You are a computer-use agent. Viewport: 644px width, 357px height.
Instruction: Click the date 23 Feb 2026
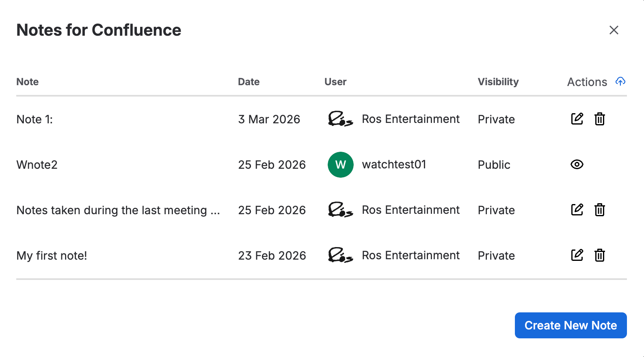tap(272, 256)
